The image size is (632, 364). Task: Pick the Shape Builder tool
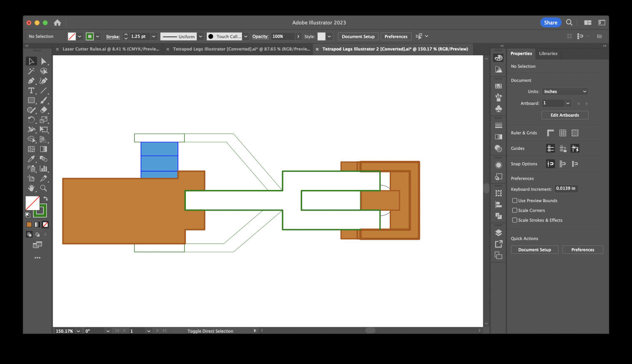pyautogui.click(x=31, y=139)
